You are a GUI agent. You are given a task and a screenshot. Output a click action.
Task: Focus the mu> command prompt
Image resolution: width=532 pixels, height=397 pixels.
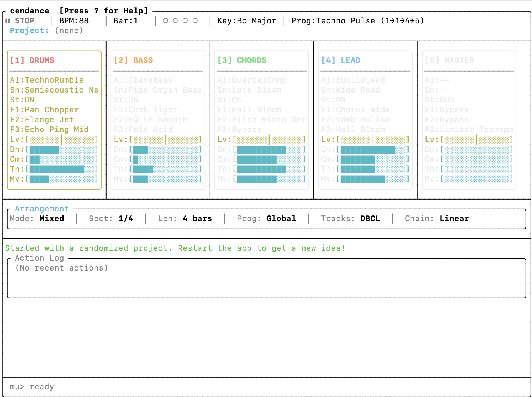click(x=32, y=387)
